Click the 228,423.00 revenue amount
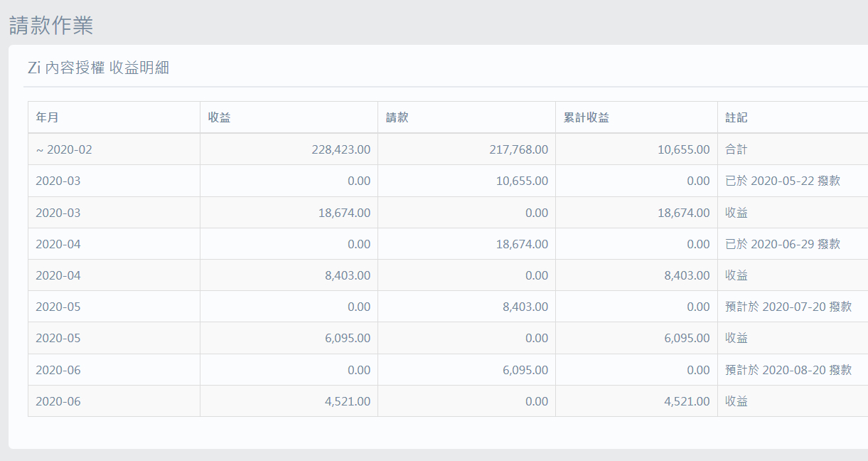Screen dimensions: 868x461 pos(341,149)
